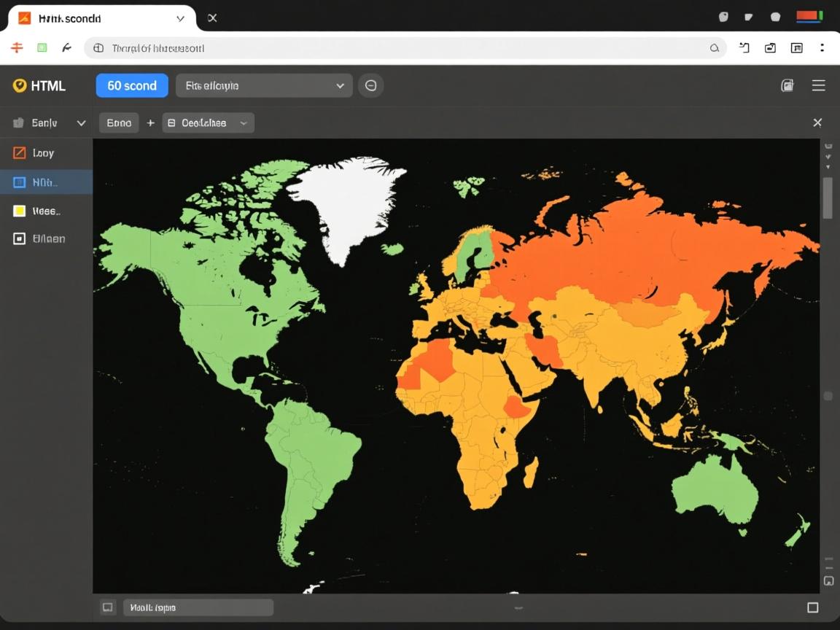Toggle the blue square checkbox in highlighted row
The image size is (840, 630).
(20, 182)
